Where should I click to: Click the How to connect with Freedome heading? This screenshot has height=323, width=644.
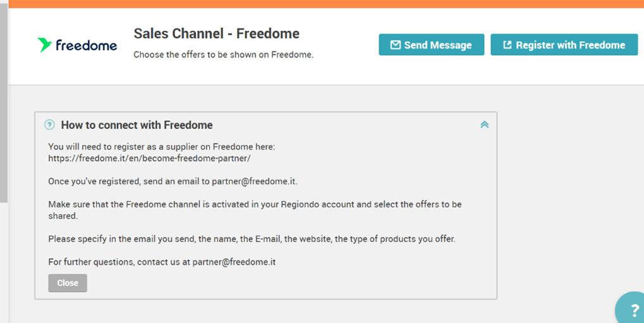pyautogui.click(x=137, y=125)
